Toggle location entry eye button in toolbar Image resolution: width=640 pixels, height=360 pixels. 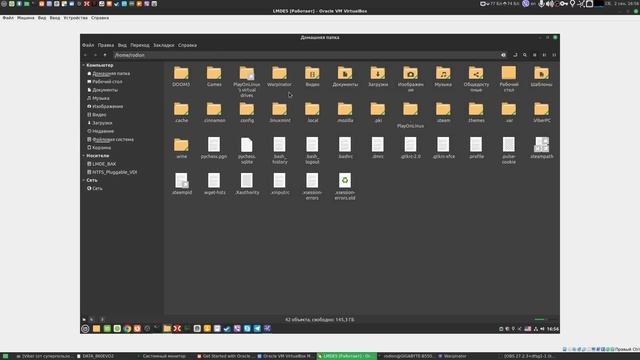point(504,55)
